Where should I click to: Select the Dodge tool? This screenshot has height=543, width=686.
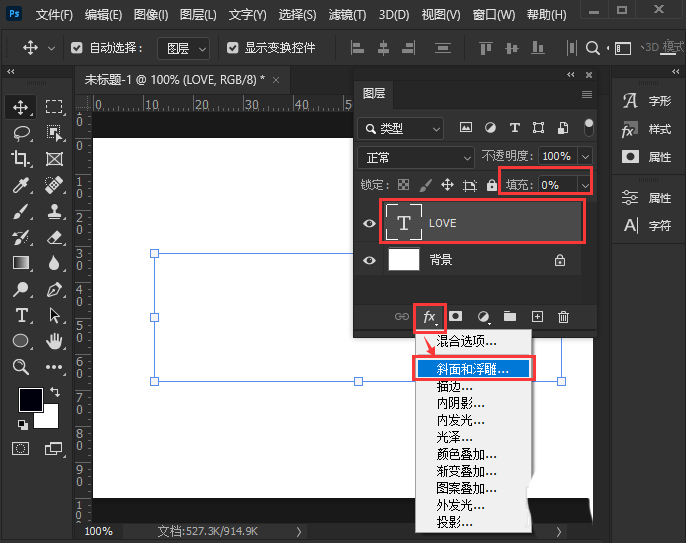(21, 289)
